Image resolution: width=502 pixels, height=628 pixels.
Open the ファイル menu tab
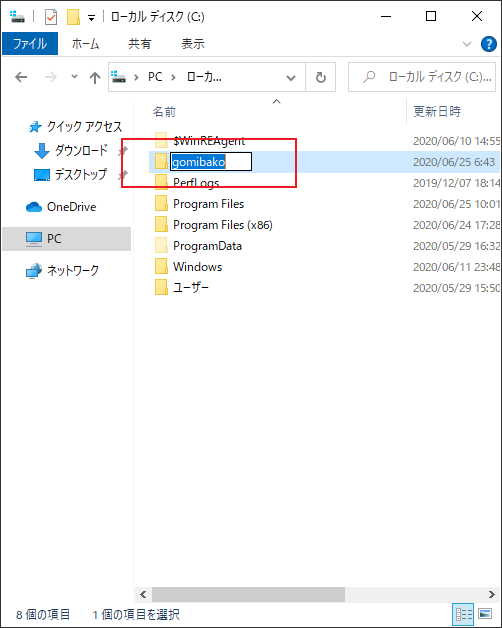(30, 43)
